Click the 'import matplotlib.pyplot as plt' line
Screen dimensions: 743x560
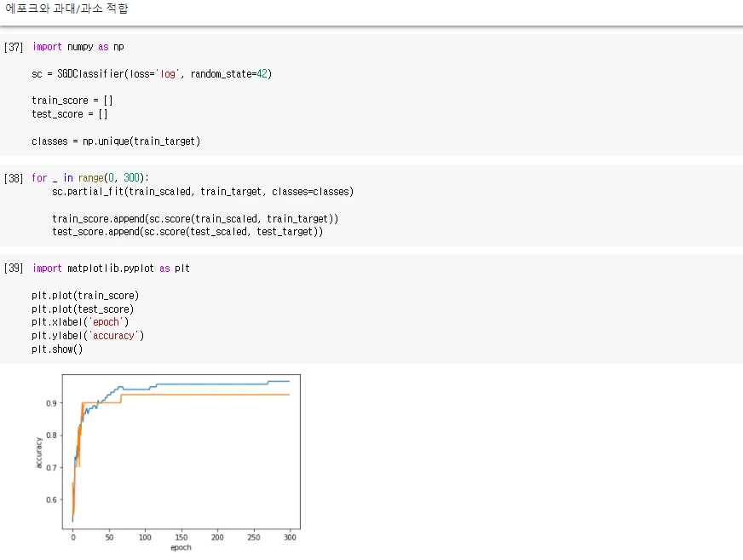112,268
